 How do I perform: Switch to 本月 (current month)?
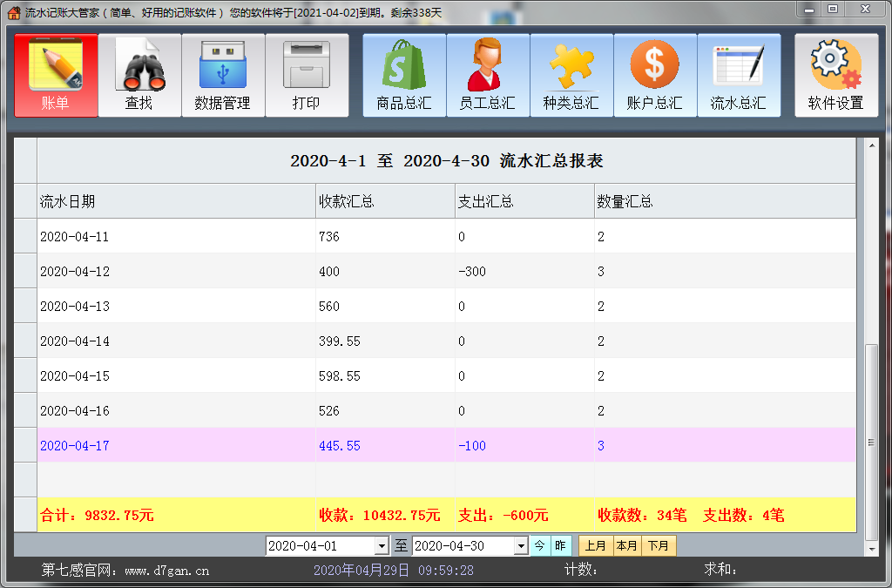coord(625,545)
